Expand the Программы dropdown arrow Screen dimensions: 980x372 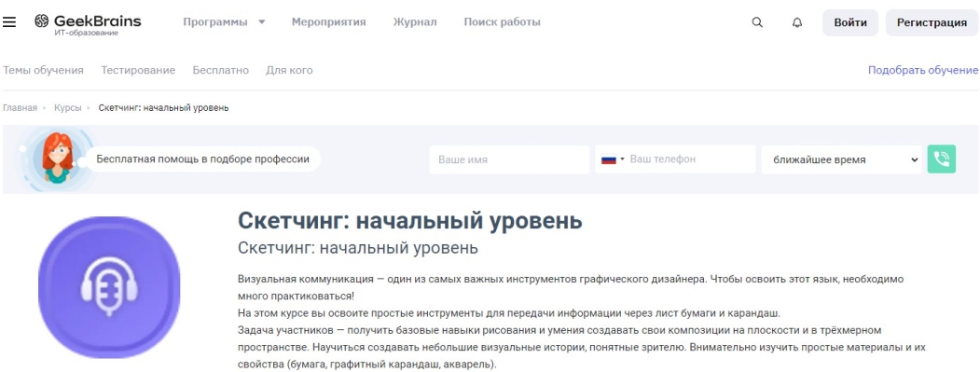click(x=262, y=21)
